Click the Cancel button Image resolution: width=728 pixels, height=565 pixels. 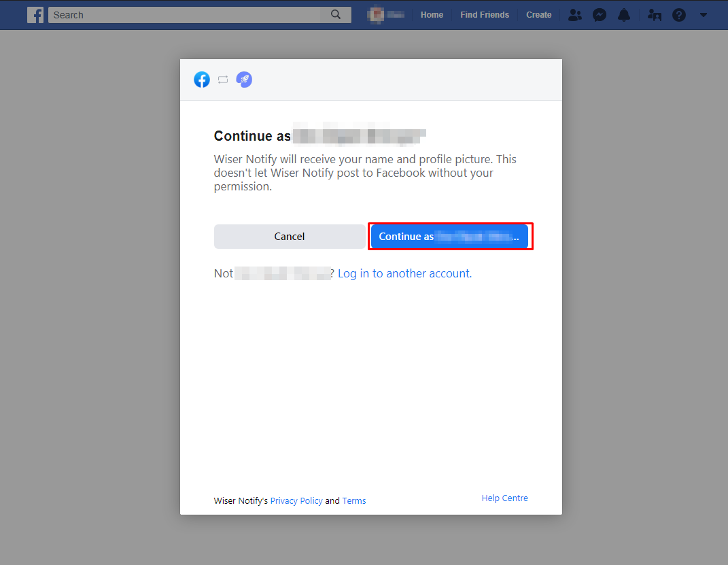pos(290,237)
